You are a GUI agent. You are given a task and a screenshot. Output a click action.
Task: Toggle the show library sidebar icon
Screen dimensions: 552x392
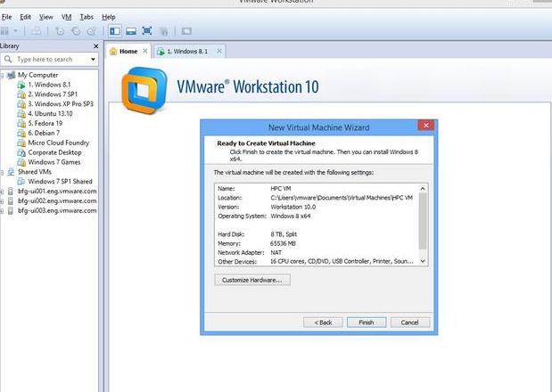click(x=115, y=31)
